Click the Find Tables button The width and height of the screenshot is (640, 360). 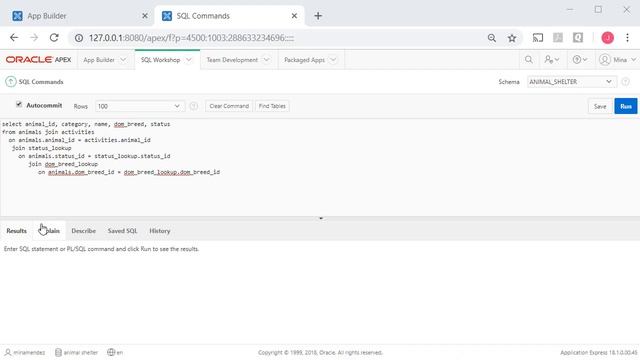[272, 106]
